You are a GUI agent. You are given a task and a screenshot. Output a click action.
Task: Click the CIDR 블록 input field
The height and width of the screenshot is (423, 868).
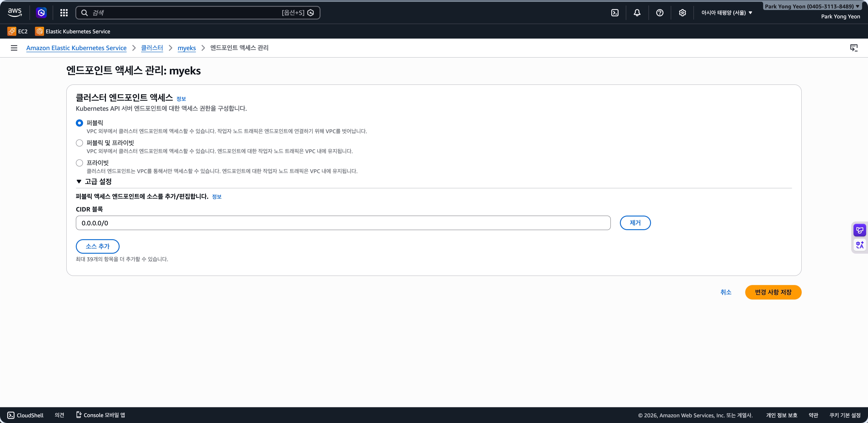click(x=343, y=223)
